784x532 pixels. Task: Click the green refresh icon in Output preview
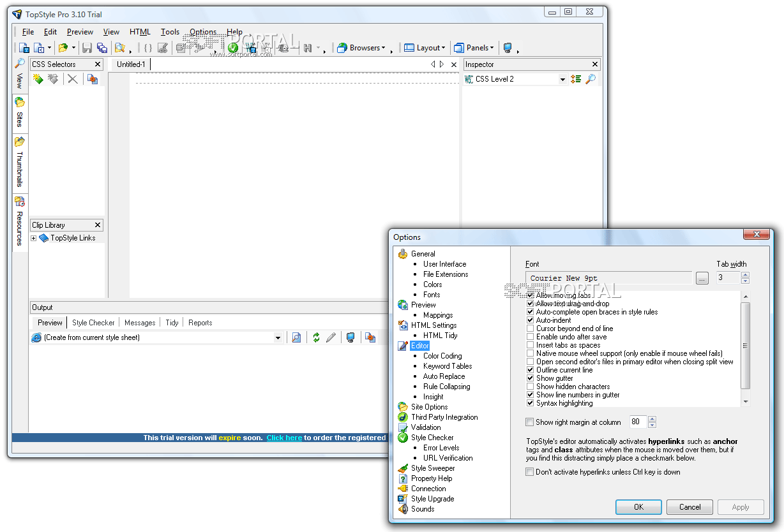pyautogui.click(x=316, y=337)
